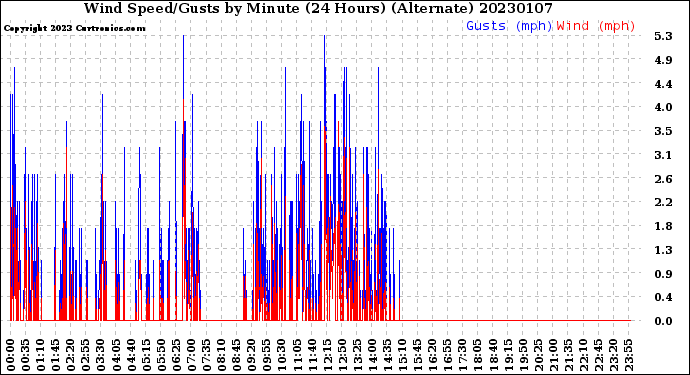Click the 20:25 time label
Viewport: 690px width, 375px height.
tap(538, 355)
